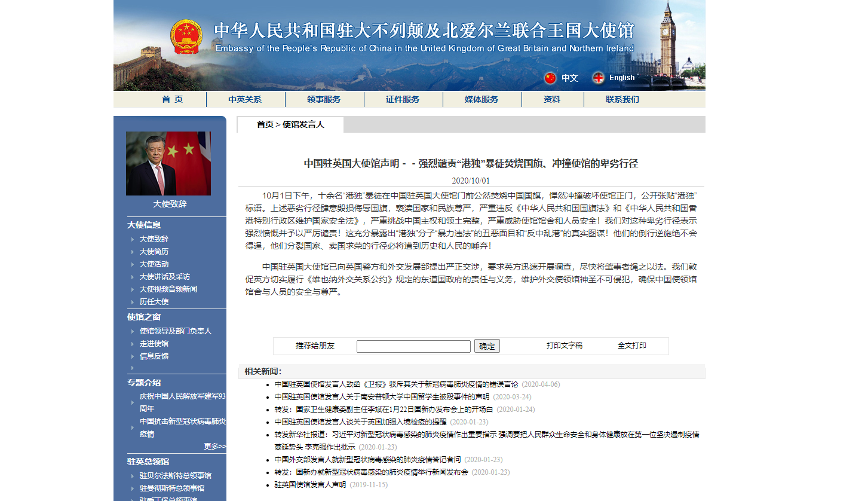868x501 pixels.
Task: Click the arrow bullet beside 大使简历
Action: point(133,252)
